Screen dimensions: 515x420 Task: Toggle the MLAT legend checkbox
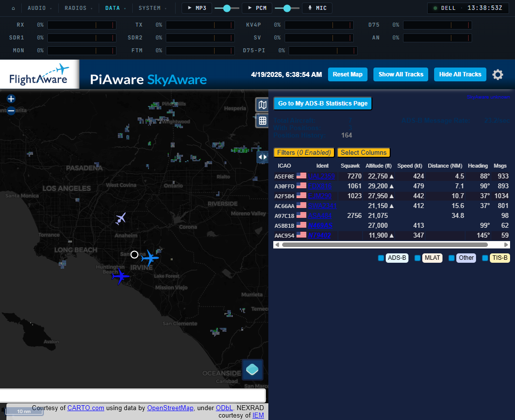point(417,258)
